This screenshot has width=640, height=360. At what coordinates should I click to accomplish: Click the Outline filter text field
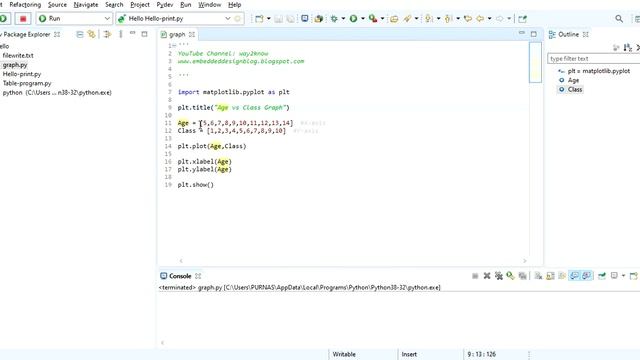594,59
